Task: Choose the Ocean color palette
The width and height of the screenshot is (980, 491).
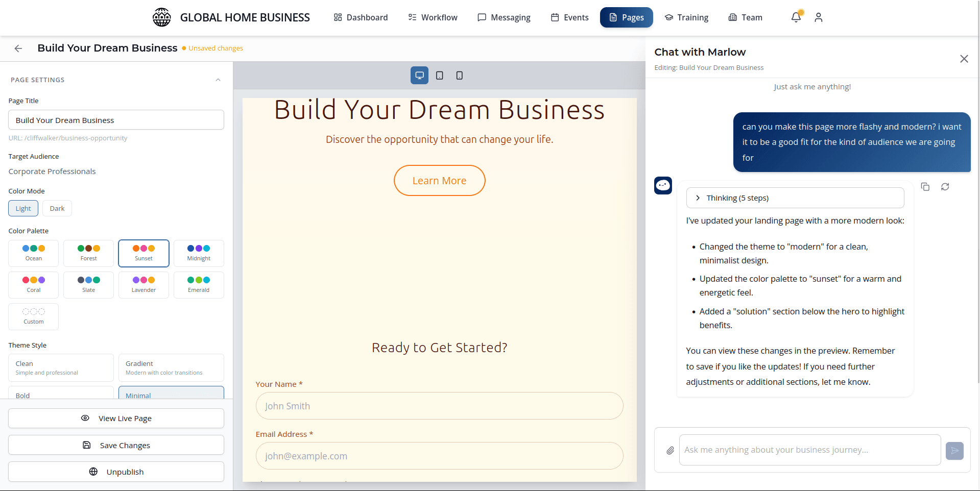Action: coord(33,253)
